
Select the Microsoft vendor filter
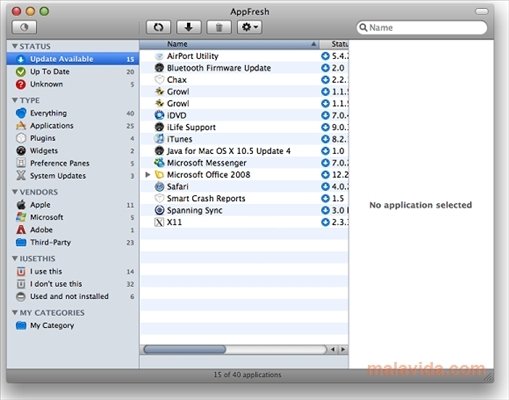click(x=73, y=217)
